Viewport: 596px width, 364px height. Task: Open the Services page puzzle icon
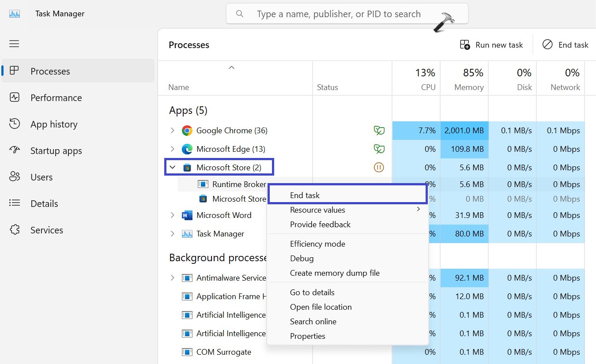[15, 230]
